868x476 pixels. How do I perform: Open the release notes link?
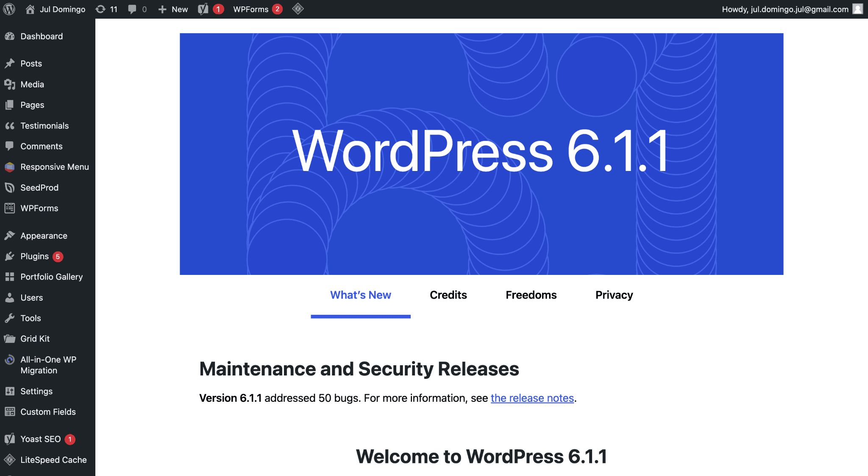click(532, 398)
